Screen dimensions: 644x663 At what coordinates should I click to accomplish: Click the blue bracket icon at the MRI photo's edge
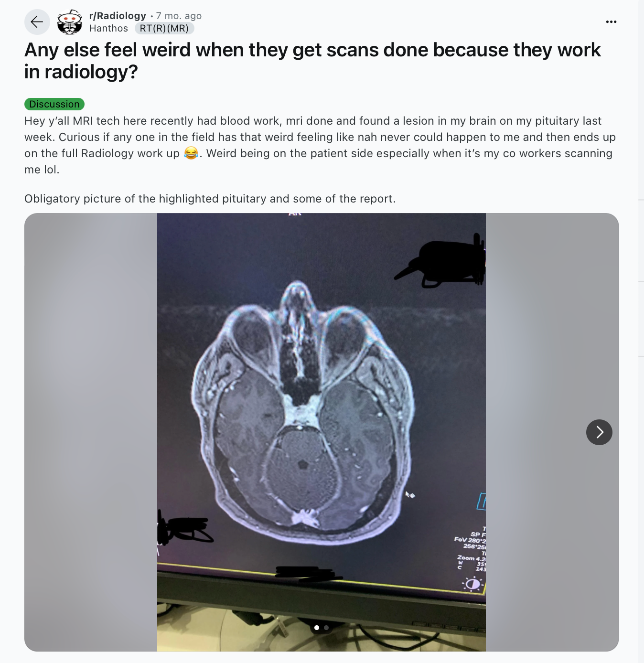[x=482, y=501]
